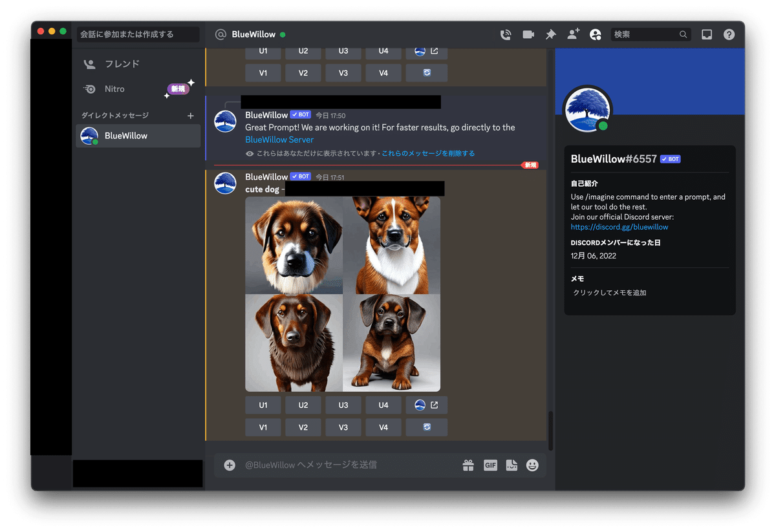
Task: Add friends to DM icon
Action: (573, 34)
